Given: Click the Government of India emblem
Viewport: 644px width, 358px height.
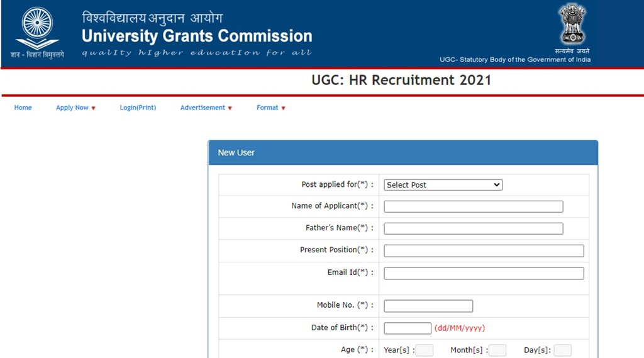Looking at the screenshot, I should (x=572, y=24).
